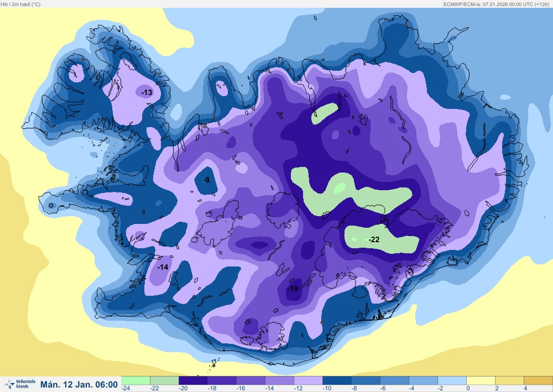Select the legend swatch between -8 and -6
Image resolution: width=553 pixels, height=392 pixels.
[x=366, y=380]
